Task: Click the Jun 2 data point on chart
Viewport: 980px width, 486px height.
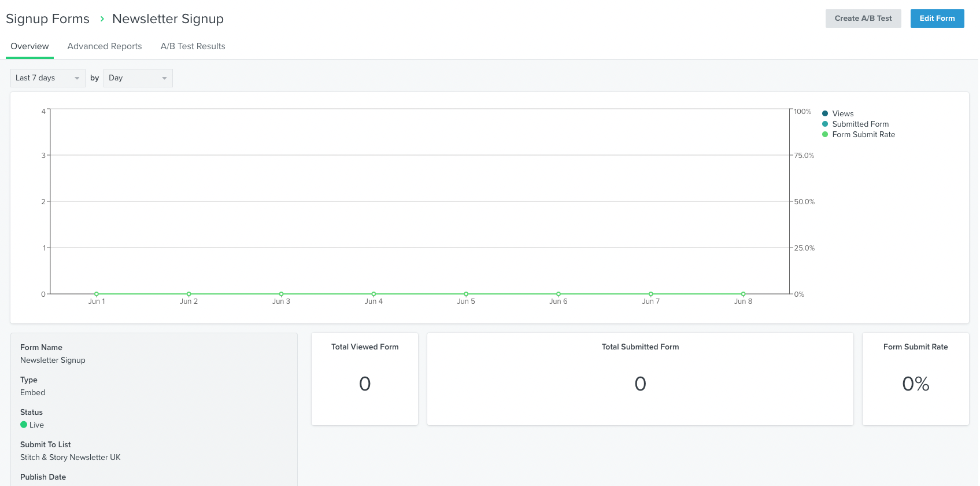Action: click(x=189, y=294)
